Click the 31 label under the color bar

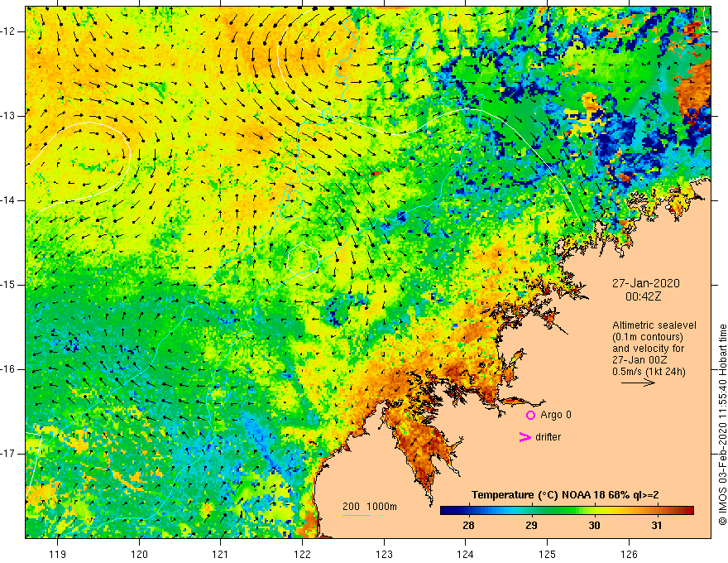pyautogui.click(x=657, y=526)
